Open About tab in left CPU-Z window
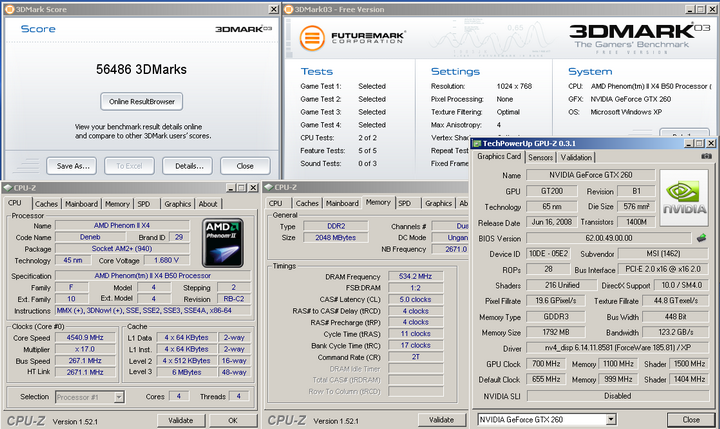 (208, 204)
